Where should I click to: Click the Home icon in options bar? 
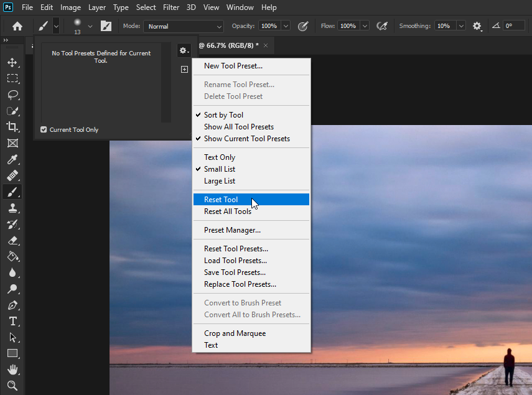17,26
